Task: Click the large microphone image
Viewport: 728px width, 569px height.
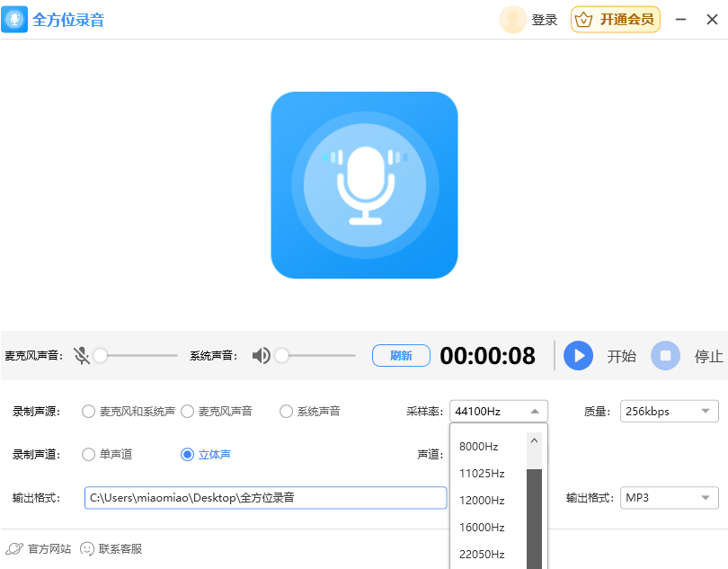Action: [365, 185]
